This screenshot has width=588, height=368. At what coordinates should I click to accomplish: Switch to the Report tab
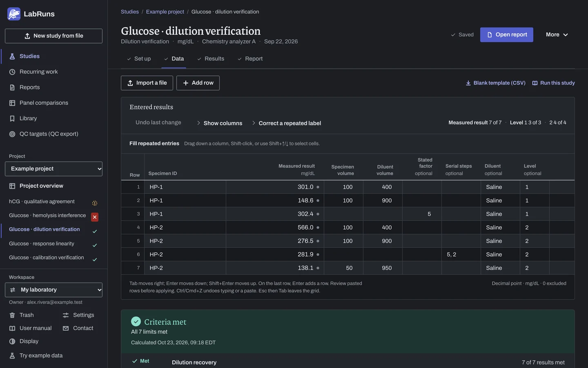250,59
